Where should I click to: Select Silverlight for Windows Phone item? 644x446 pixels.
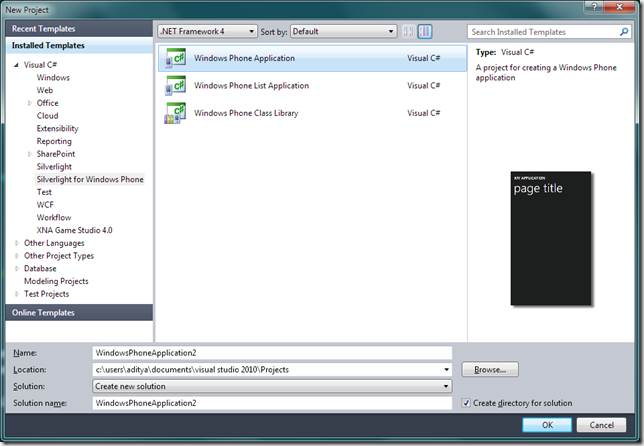click(90, 179)
